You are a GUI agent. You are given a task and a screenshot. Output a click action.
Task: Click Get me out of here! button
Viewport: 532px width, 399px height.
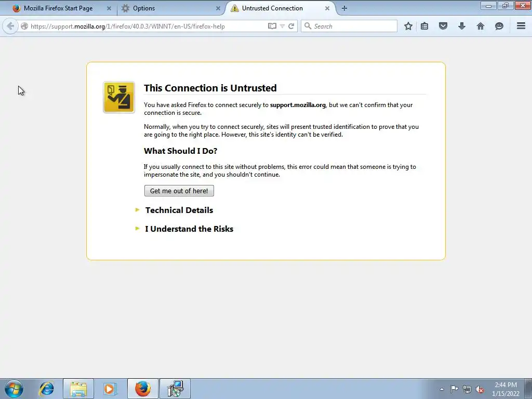click(179, 191)
